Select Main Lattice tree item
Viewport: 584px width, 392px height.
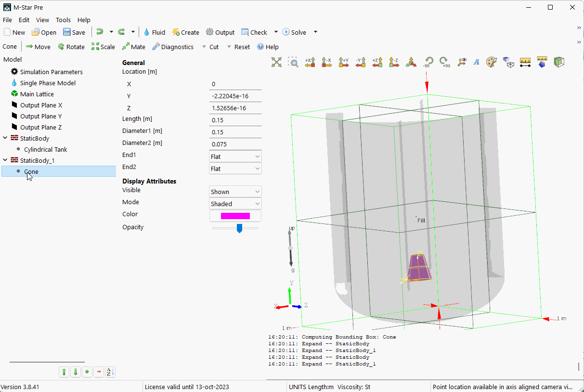37,94
